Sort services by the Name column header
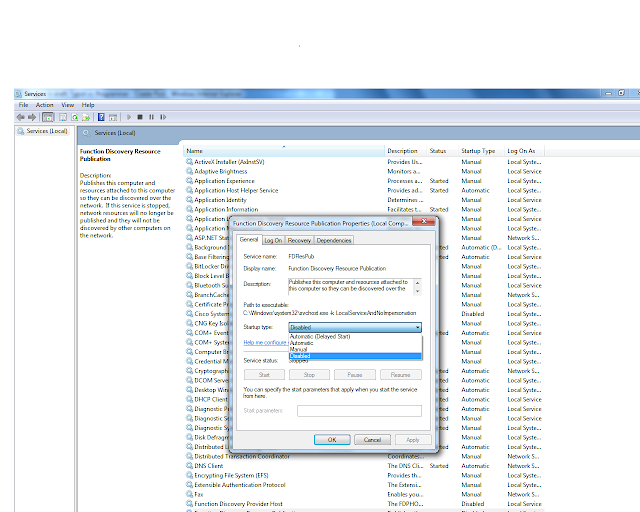 point(284,151)
